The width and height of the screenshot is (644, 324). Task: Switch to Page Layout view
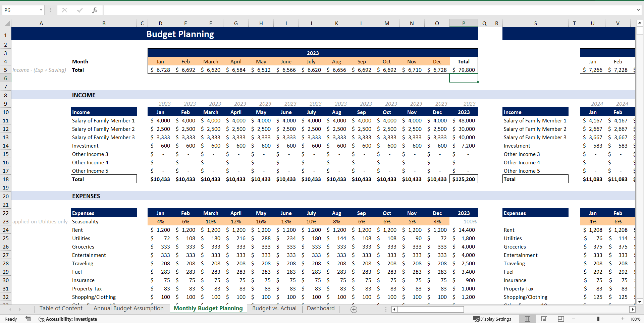[x=544, y=319]
